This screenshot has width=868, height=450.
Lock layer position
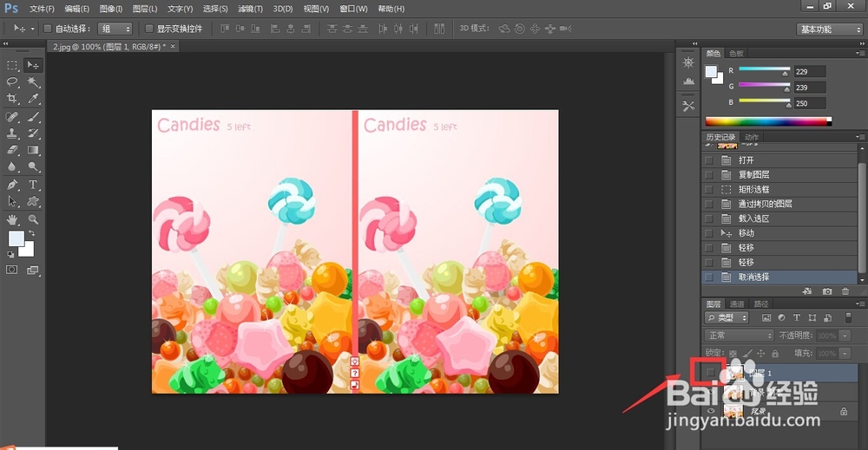coord(761,353)
